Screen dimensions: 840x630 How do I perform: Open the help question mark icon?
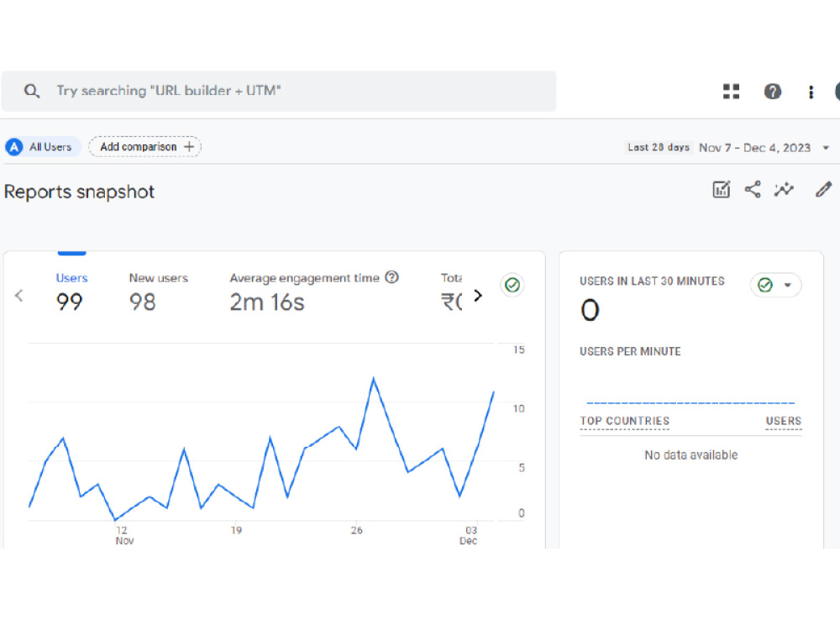tap(772, 92)
